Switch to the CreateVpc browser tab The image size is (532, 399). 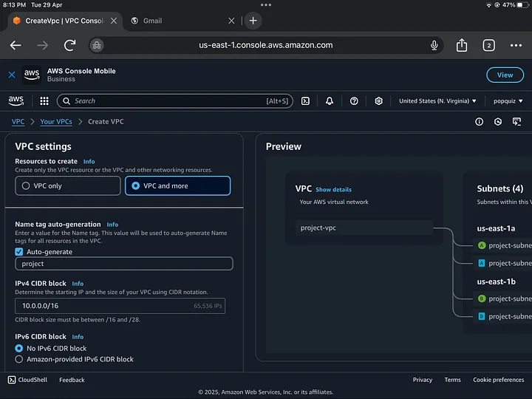64,21
